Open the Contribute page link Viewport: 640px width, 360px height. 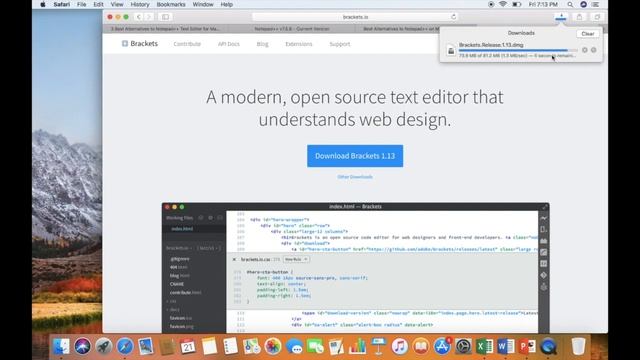tap(187, 44)
